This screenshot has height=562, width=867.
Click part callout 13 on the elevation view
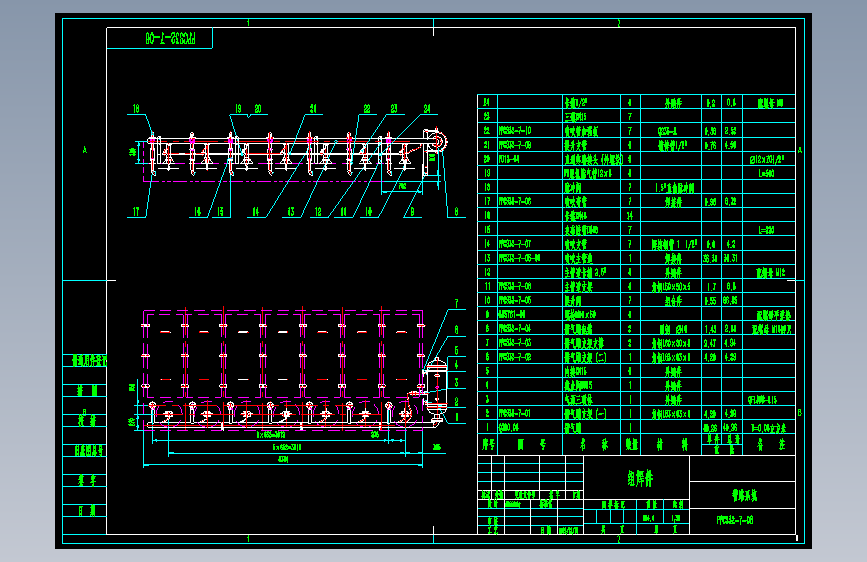(291, 211)
